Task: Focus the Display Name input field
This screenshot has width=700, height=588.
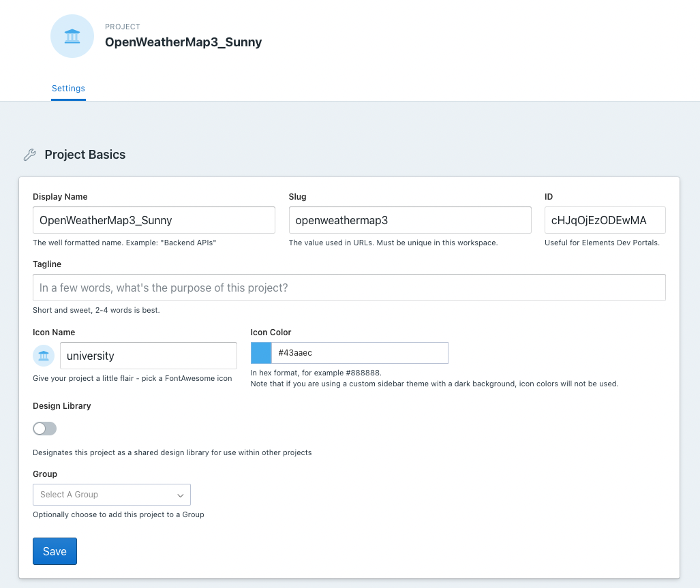Action: click(154, 220)
